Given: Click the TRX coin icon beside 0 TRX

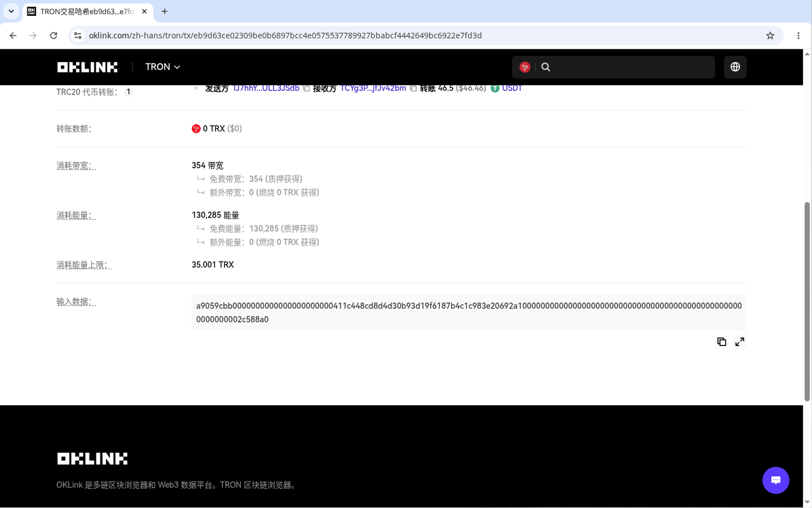Looking at the screenshot, I should [x=196, y=128].
